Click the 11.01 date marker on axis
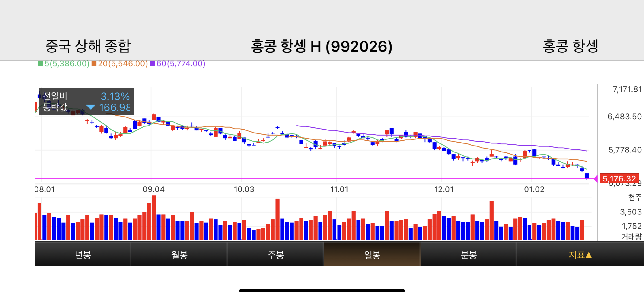Screen dimensions: 644x298 339,189
